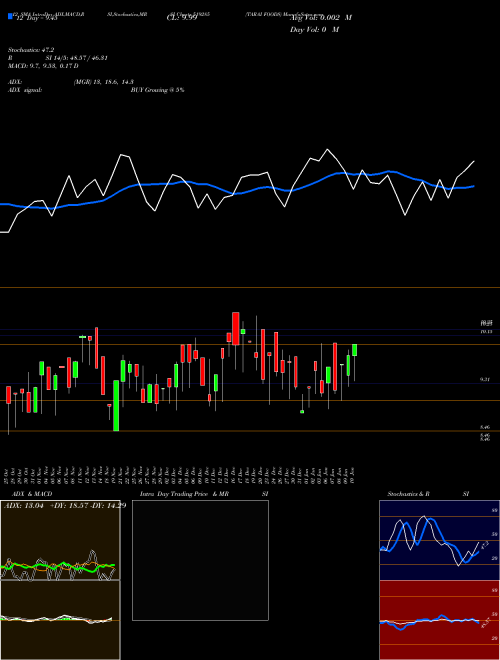Click the blue Stochastics chart panel
The width and height of the screenshot is (500, 660).
coord(439,540)
